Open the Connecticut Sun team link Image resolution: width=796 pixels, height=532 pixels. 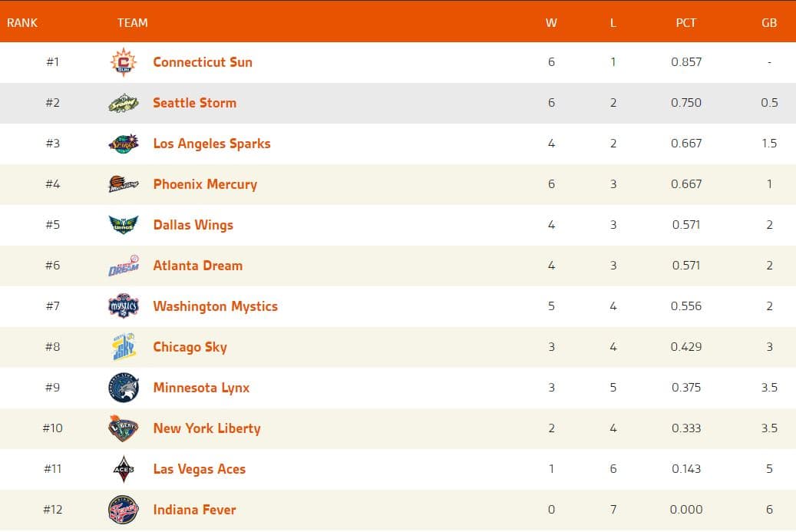(203, 62)
